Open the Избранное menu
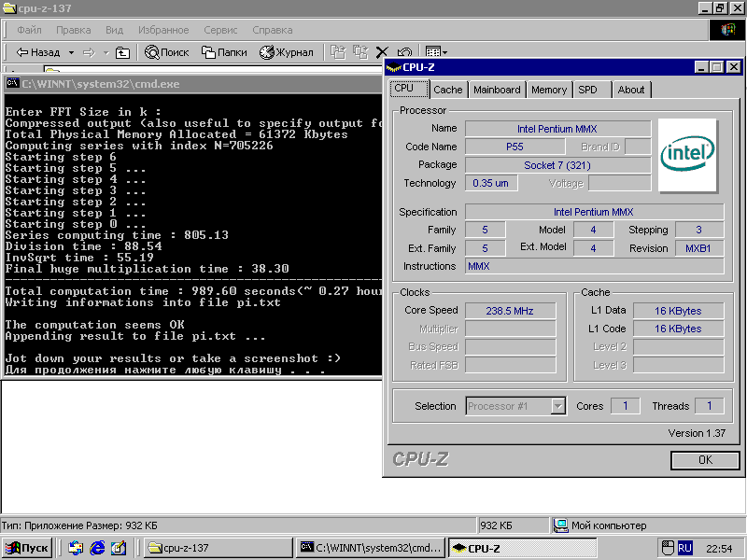The width and height of the screenshot is (747, 560). [x=163, y=30]
